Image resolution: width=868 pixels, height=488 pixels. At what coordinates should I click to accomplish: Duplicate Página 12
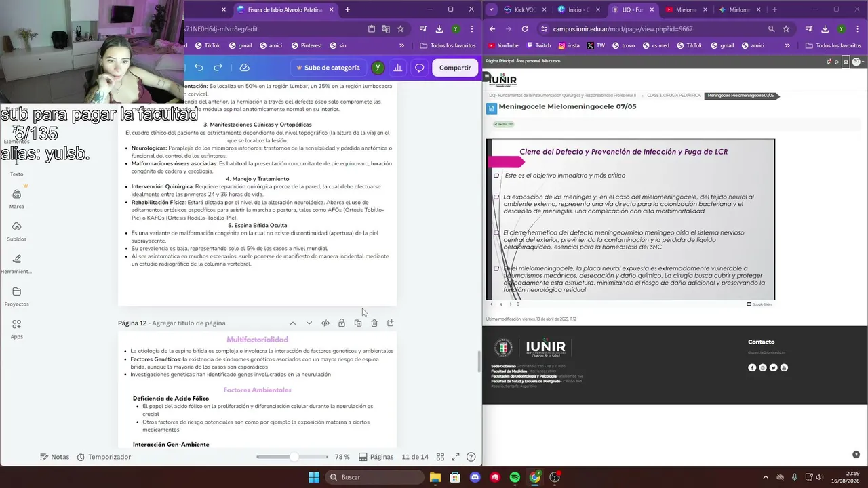tap(357, 323)
